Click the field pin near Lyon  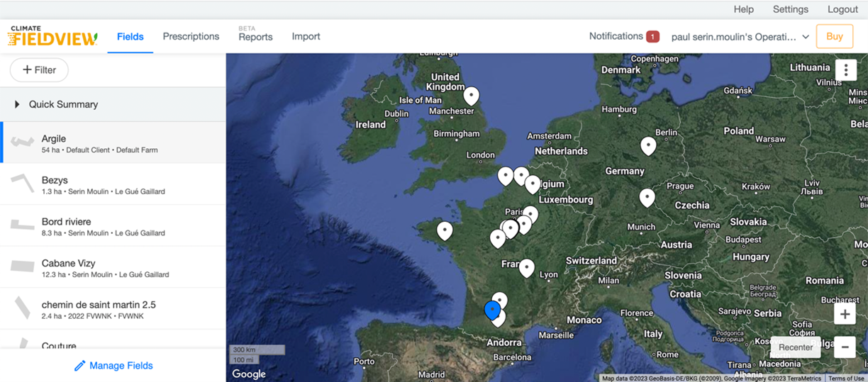click(x=526, y=268)
